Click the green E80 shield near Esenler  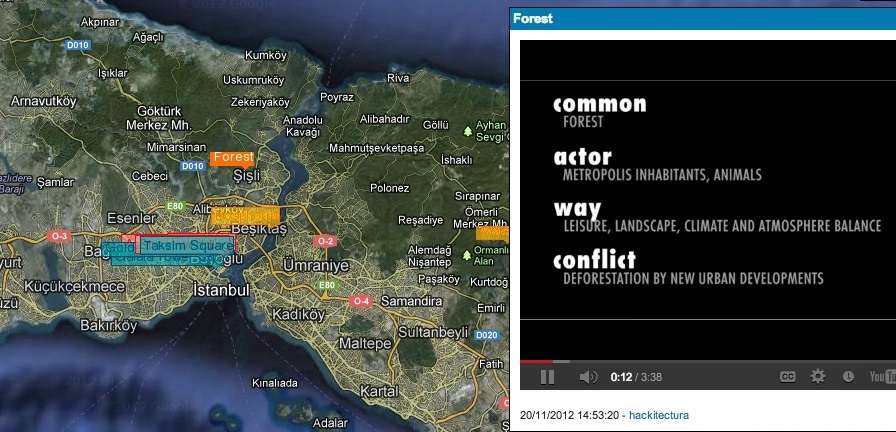(175, 206)
